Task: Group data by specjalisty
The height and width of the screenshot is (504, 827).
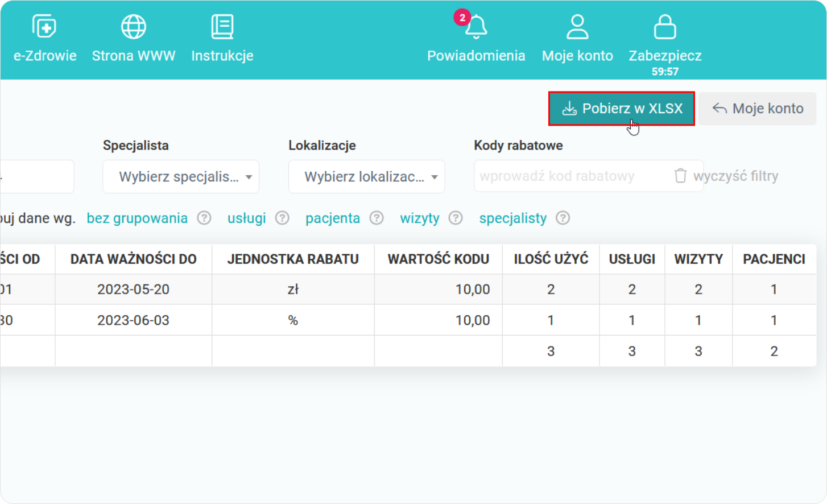Action: click(513, 218)
